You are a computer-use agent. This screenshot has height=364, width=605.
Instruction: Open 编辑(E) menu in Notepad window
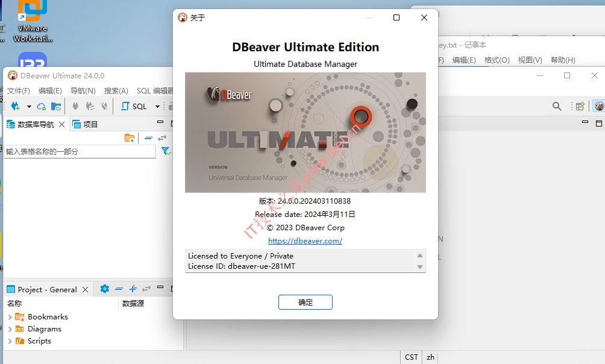click(464, 60)
